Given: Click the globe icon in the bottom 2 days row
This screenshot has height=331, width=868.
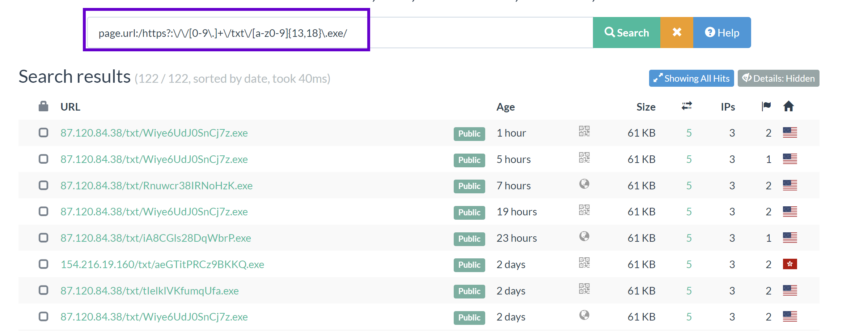Looking at the screenshot, I should pos(584,315).
